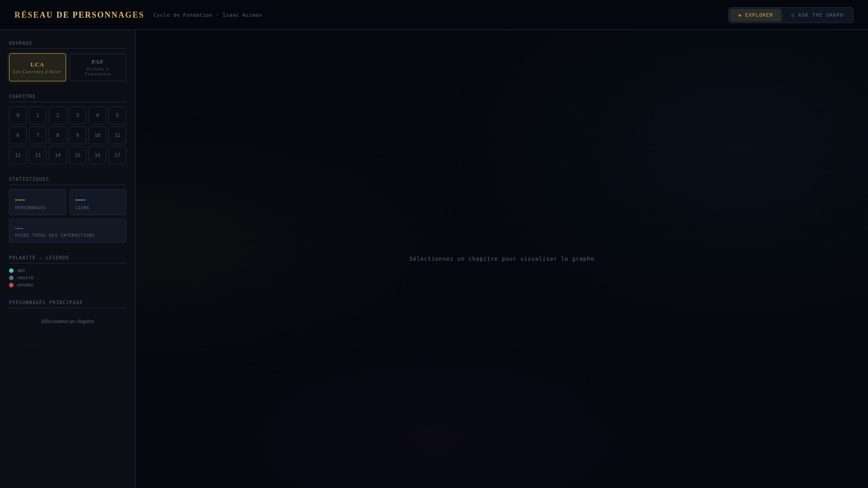Image resolution: width=868 pixels, height=488 pixels.
Task: Click the 'ami' legend label
Action: pos(21,271)
